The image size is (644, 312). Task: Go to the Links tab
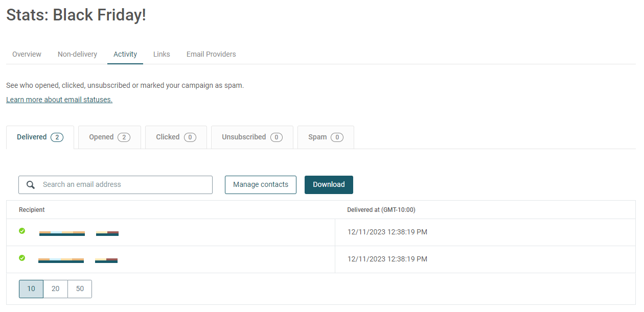click(x=162, y=54)
